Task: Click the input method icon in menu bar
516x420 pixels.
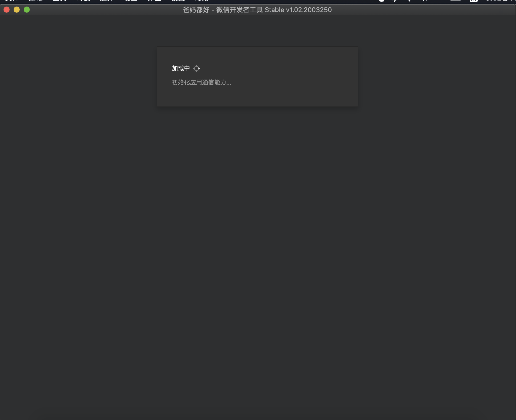Action: [473, 1]
